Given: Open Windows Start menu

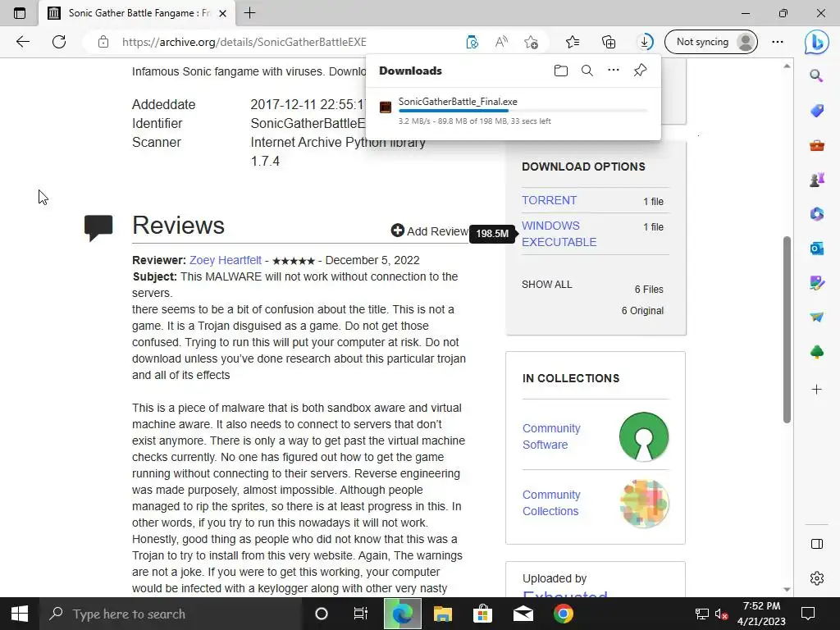Looking at the screenshot, I should point(20,614).
